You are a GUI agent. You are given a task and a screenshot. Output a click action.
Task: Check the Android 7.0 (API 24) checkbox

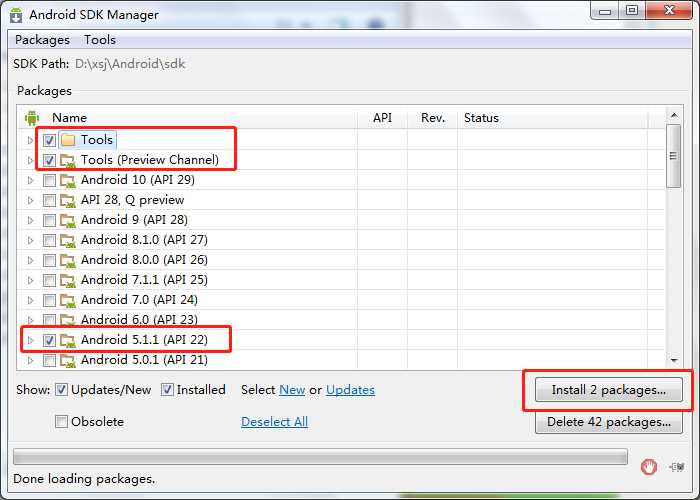49,300
